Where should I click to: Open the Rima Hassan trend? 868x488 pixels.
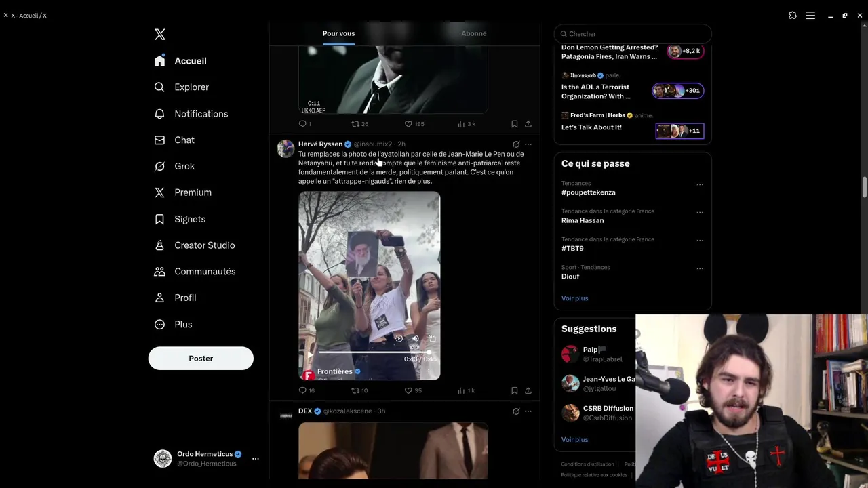pyautogui.click(x=583, y=220)
